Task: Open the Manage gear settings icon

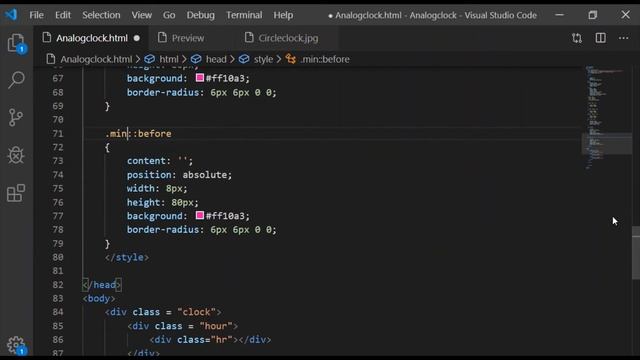Action: [x=16, y=345]
